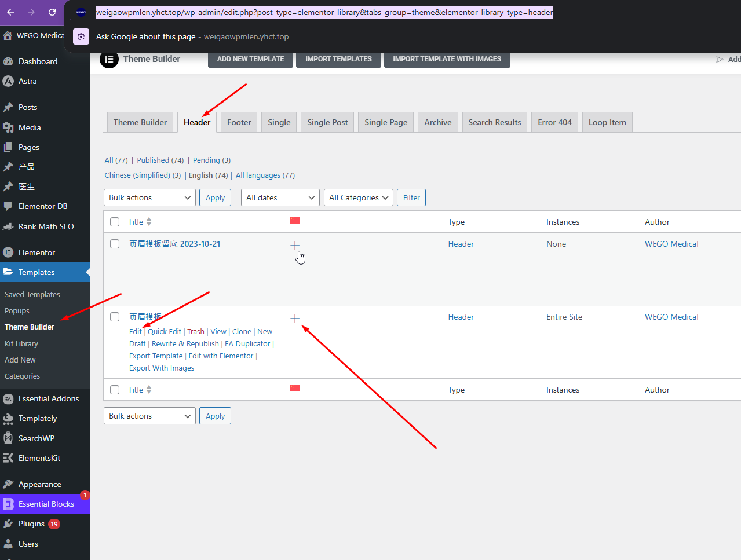Click the ADD NEW TEMPLATE button
The image size is (741, 560).
(x=250, y=59)
